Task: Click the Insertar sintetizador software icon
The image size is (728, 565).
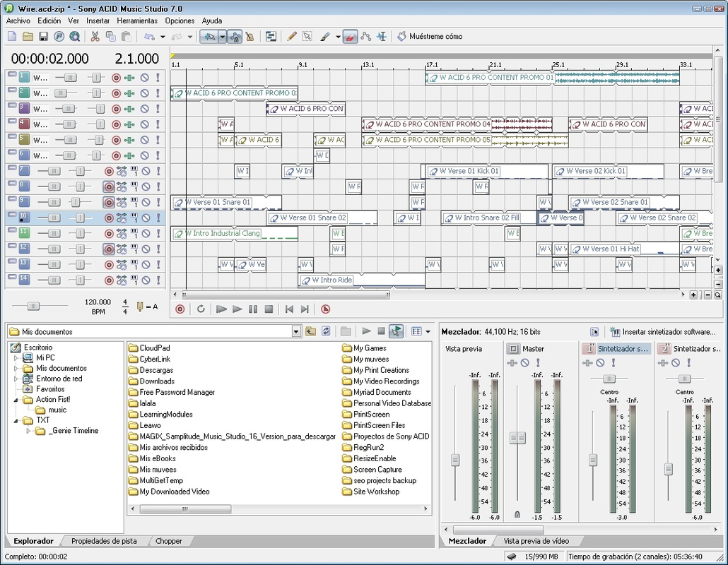Action: pos(615,332)
